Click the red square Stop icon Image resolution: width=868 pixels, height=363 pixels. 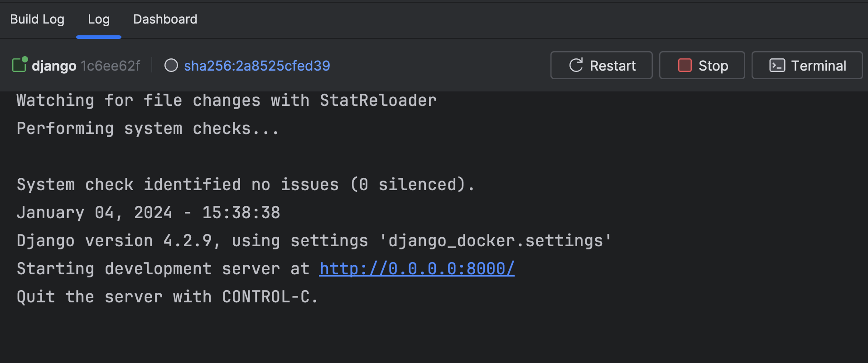click(x=685, y=65)
